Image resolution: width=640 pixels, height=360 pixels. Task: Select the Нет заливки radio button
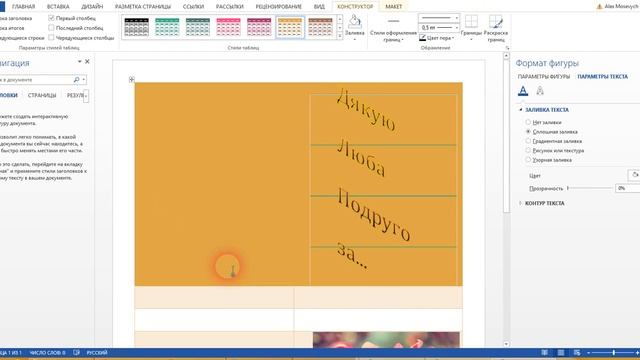[528, 122]
